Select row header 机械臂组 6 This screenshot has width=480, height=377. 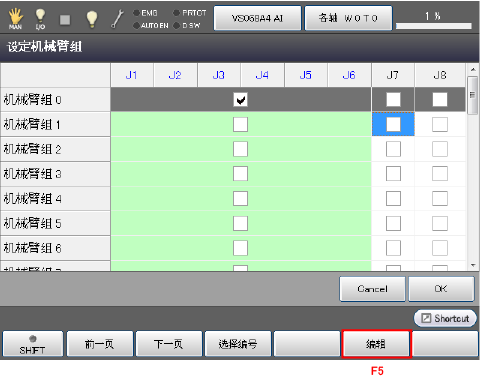55,248
